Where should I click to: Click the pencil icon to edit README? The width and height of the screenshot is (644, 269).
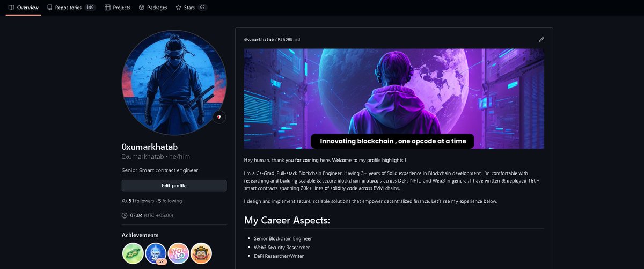(541, 39)
